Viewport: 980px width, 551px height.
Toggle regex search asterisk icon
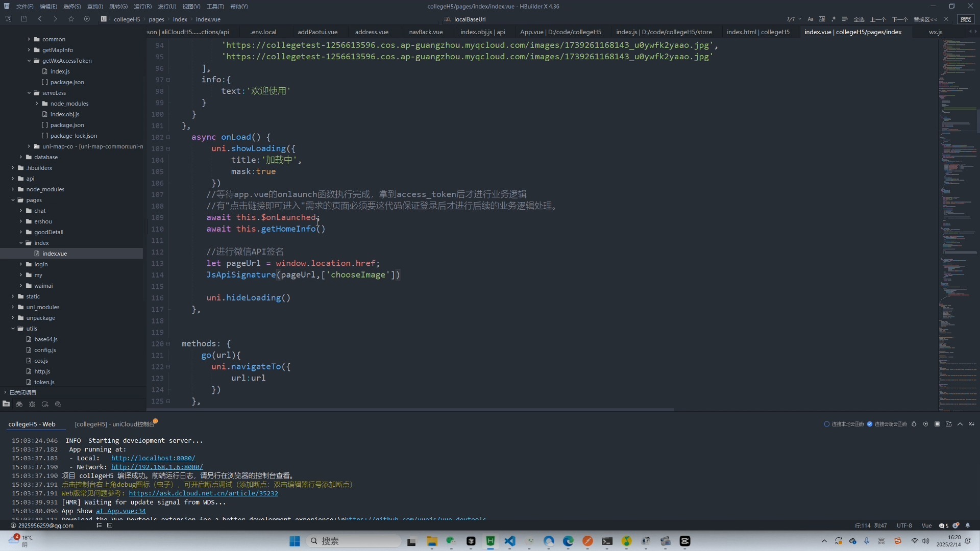click(834, 19)
